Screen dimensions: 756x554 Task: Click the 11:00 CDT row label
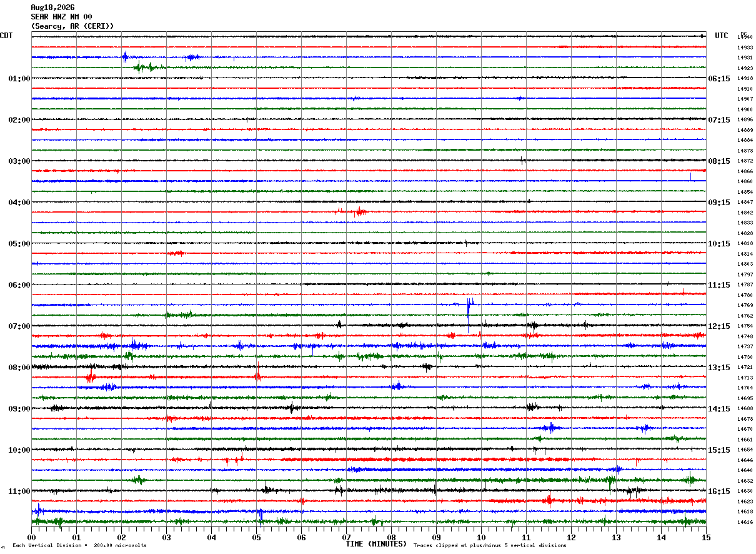pos(19,491)
